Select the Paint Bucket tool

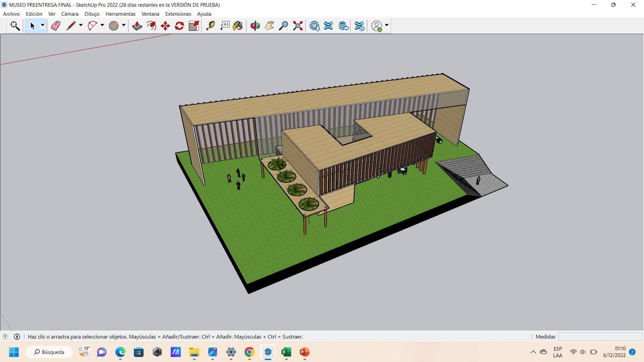[x=238, y=26]
